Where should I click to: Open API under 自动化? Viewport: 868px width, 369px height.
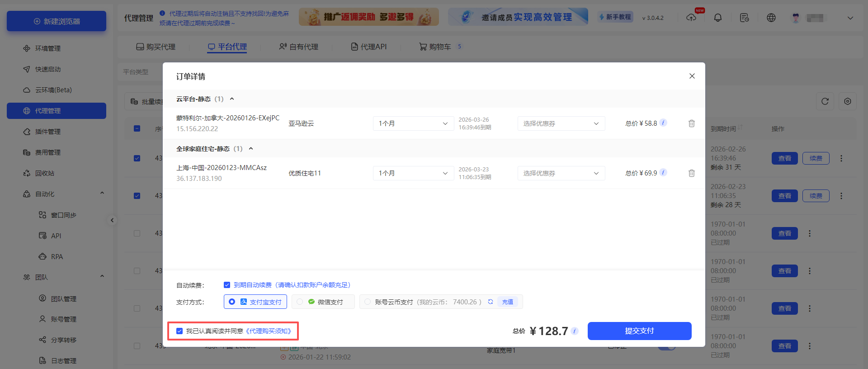[57, 236]
